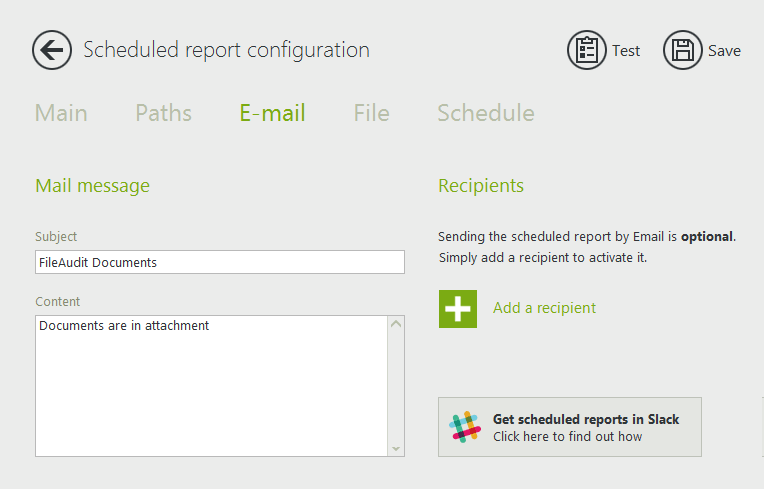This screenshot has height=489, width=764.
Task: Click the Content box scroll down arrow
Action: [x=396, y=448]
